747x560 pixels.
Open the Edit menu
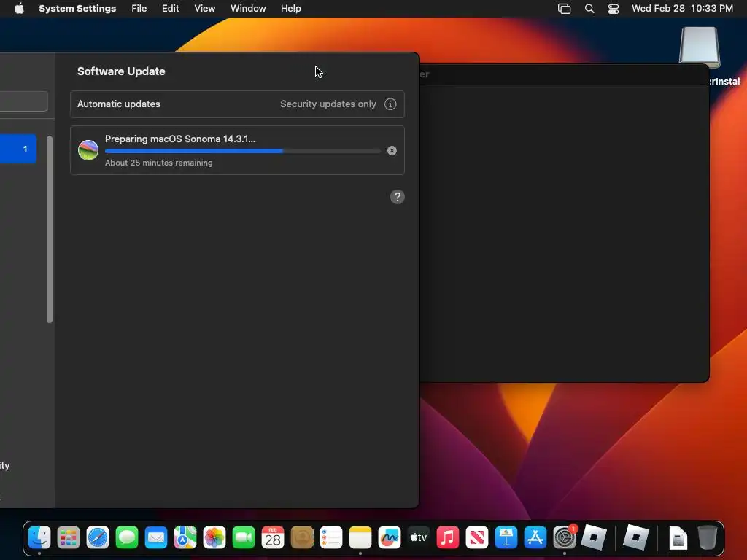click(170, 9)
